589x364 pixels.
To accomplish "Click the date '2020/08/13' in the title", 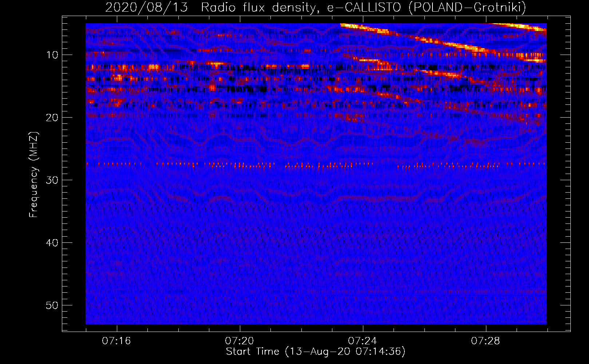I will (x=146, y=8).
